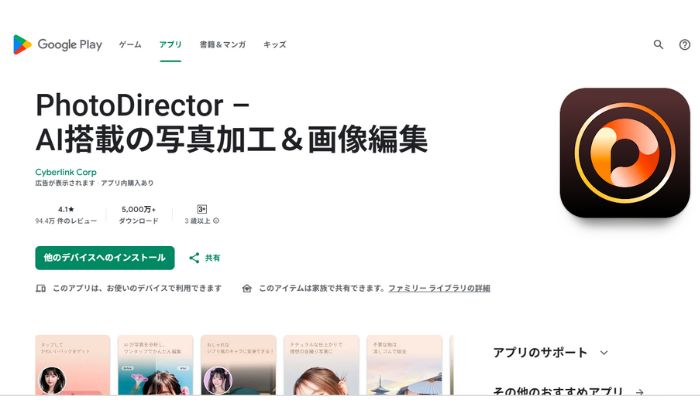Open the キッズ tab
The width and height of the screenshot is (700, 400).
coord(275,44)
